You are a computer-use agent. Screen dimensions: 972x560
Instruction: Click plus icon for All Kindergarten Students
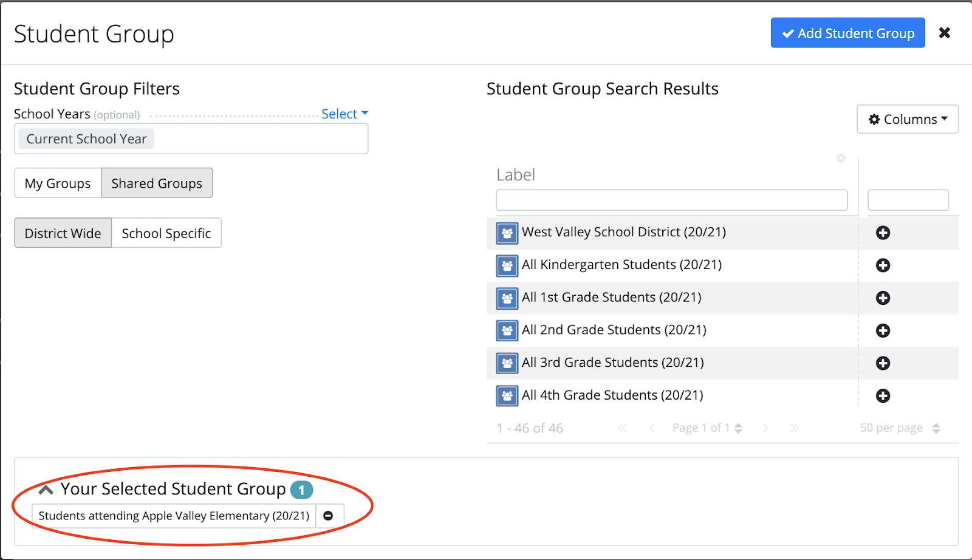(x=883, y=265)
